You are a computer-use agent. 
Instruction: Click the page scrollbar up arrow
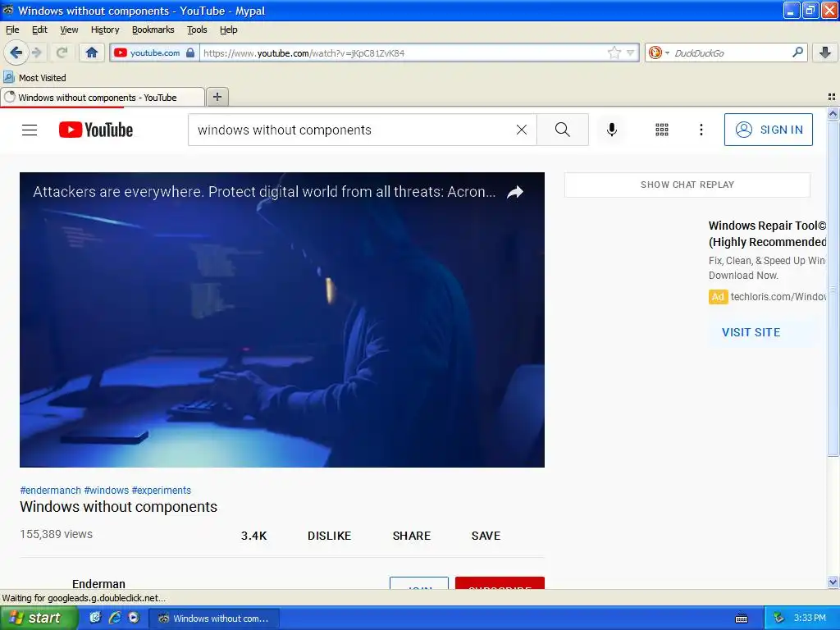833,113
